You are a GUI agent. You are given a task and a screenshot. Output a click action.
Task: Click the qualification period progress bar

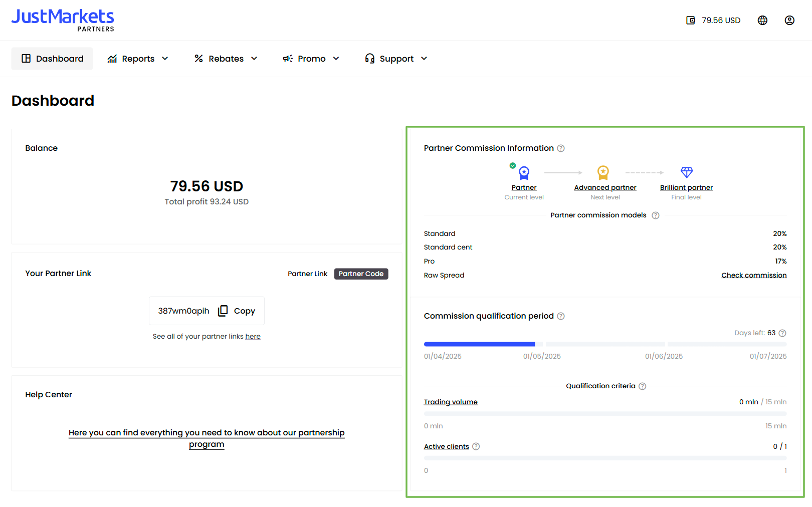(605, 344)
